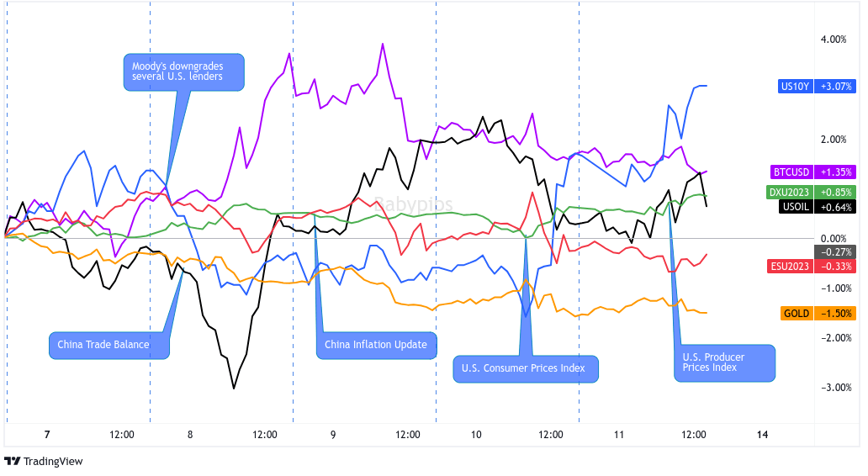Click the Babypips watermark in chart center
This screenshot has height=476, width=868.
(x=413, y=204)
